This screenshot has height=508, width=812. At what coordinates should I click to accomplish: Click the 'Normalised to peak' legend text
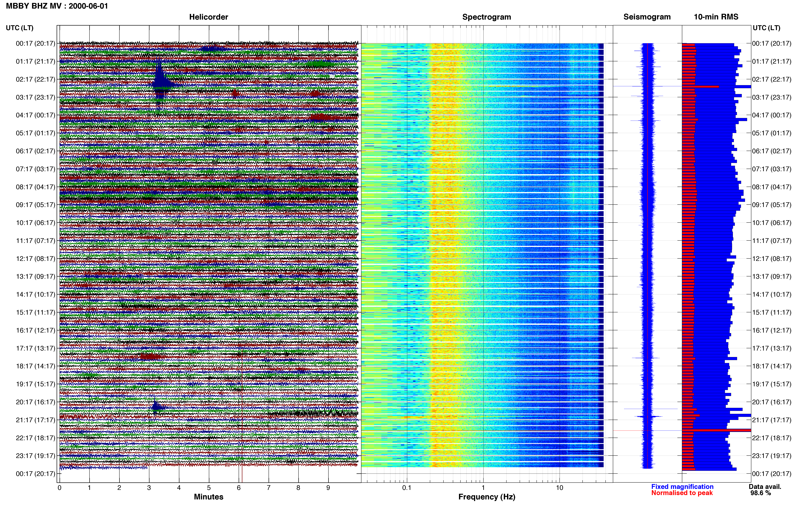point(682,493)
